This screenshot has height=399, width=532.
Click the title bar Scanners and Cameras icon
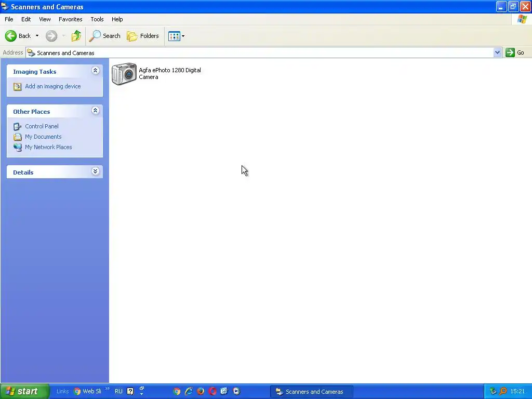point(5,6)
